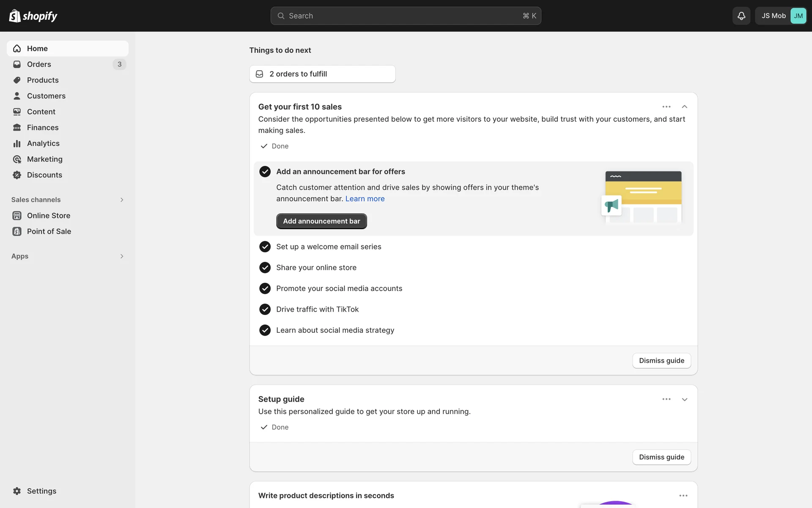Toggle the announcement bar task checkmark
Screen dimensions: 812x508
(265, 171)
